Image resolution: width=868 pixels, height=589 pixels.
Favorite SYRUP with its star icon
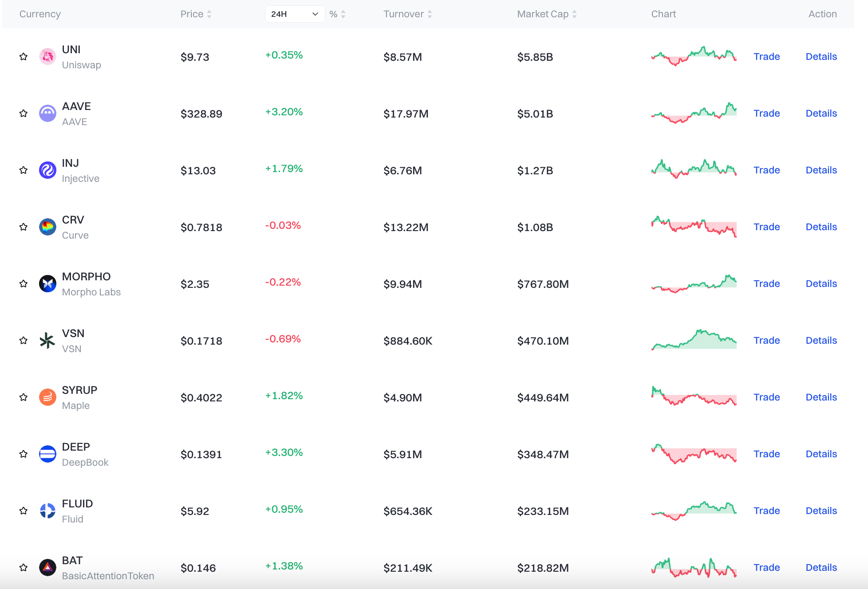pyautogui.click(x=24, y=397)
